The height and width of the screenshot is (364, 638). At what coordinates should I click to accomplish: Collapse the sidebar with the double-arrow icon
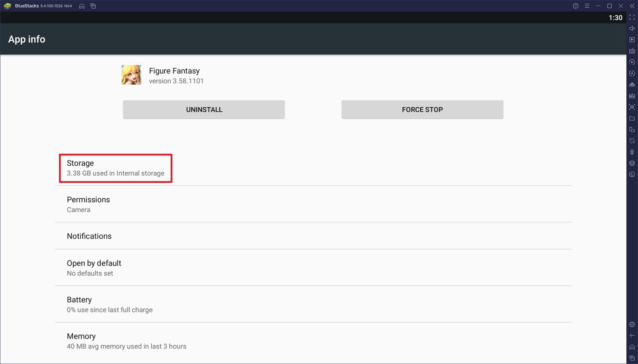pos(632,6)
